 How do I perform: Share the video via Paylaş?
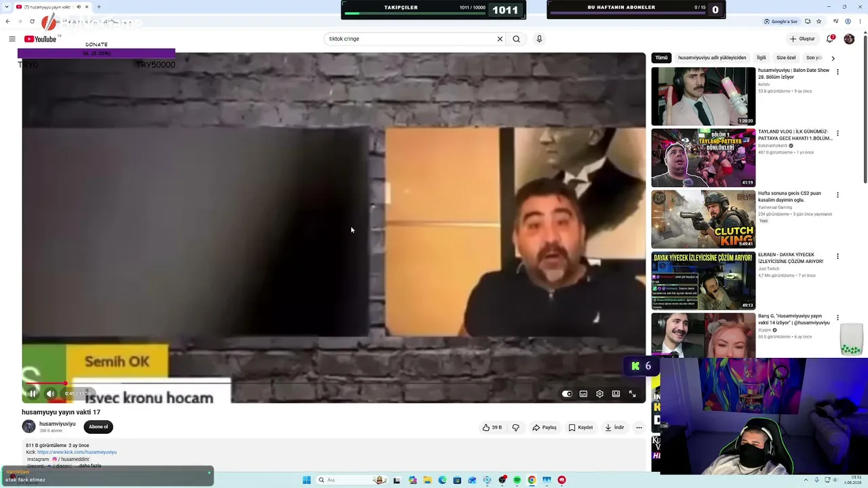pos(545,428)
